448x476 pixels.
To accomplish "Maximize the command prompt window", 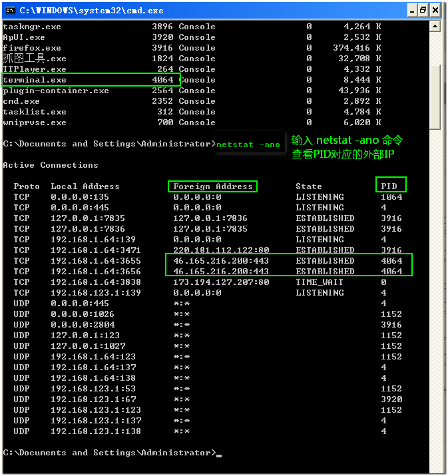I will tap(421, 10).
